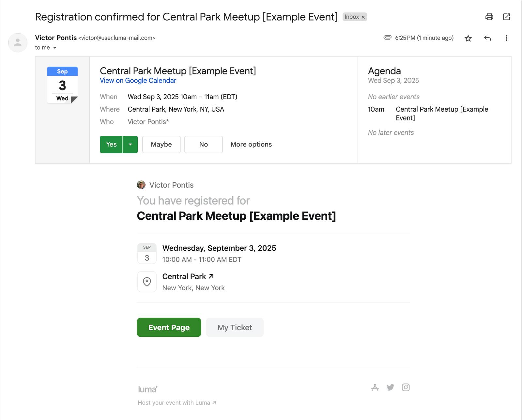Star this email from Victor Pontis

(x=468, y=39)
